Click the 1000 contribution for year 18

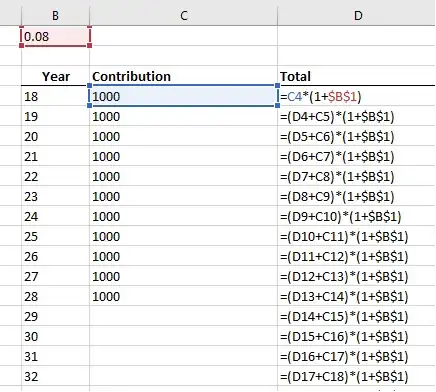pyautogui.click(x=184, y=96)
